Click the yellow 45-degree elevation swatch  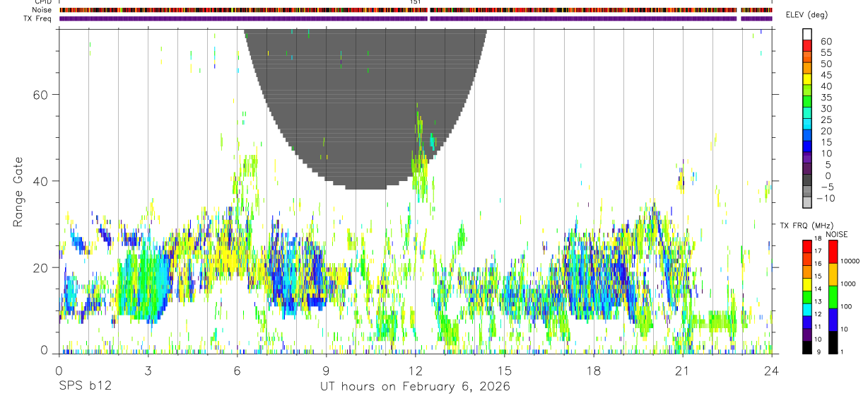pos(807,79)
